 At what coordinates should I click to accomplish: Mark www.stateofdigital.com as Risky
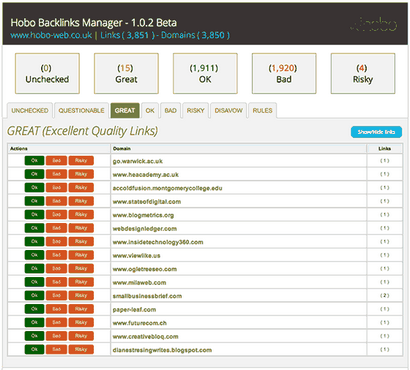click(x=81, y=201)
